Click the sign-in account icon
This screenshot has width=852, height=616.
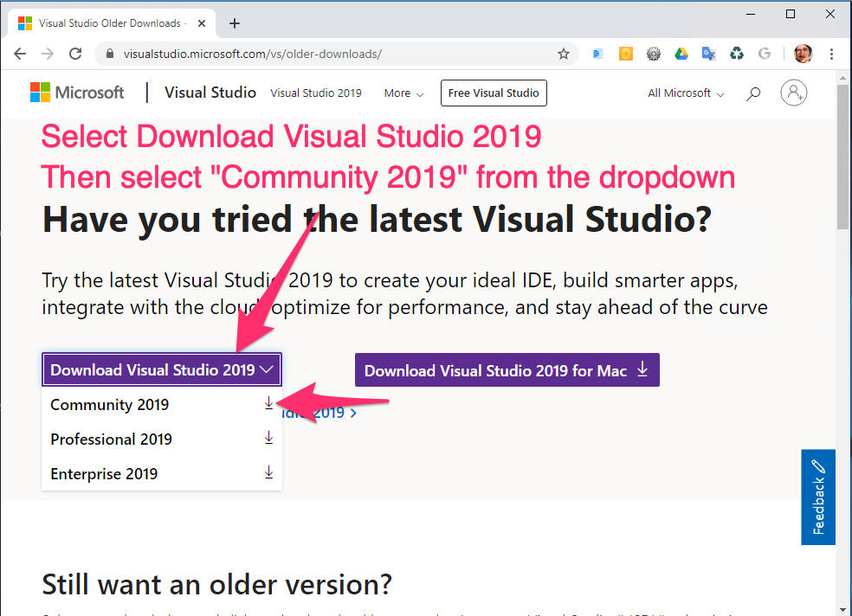tap(794, 93)
